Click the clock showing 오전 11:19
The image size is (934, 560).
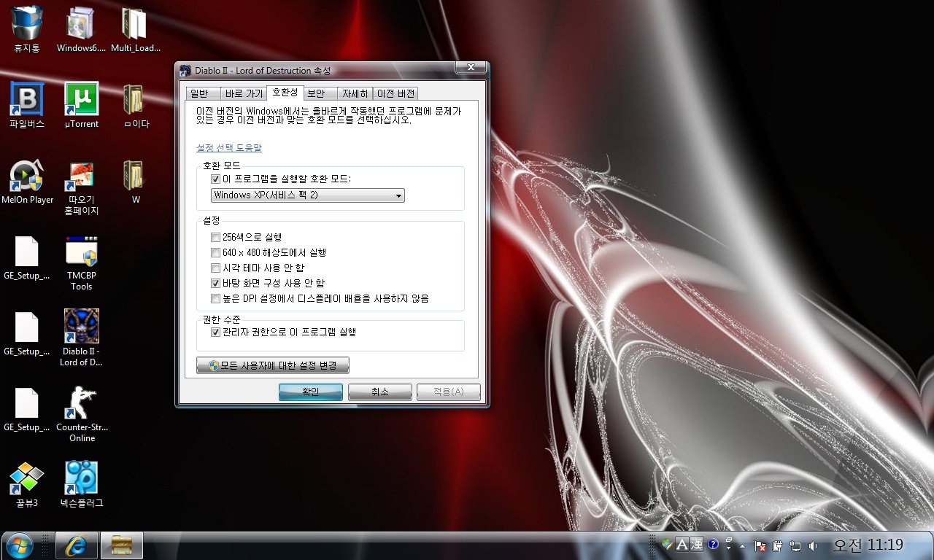[x=868, y=545]
